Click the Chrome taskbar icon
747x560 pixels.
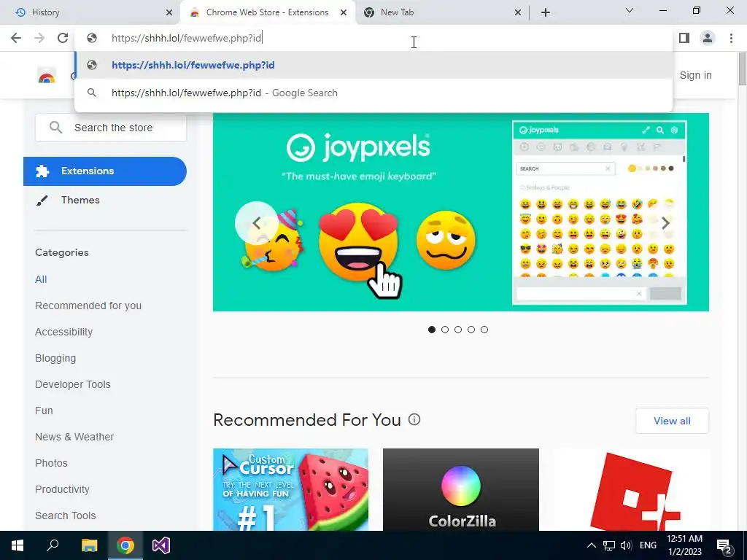tap(125, 545)
